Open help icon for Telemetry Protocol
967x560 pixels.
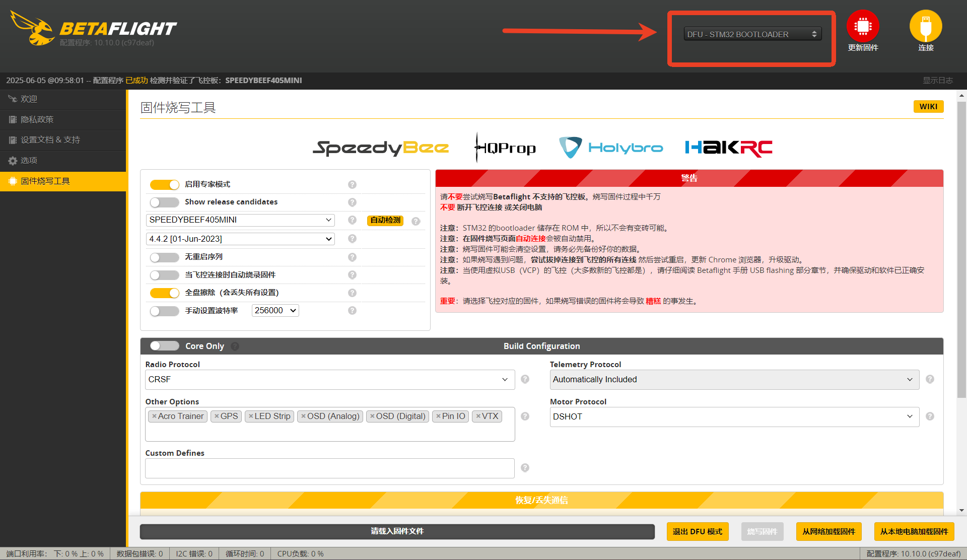930,379
